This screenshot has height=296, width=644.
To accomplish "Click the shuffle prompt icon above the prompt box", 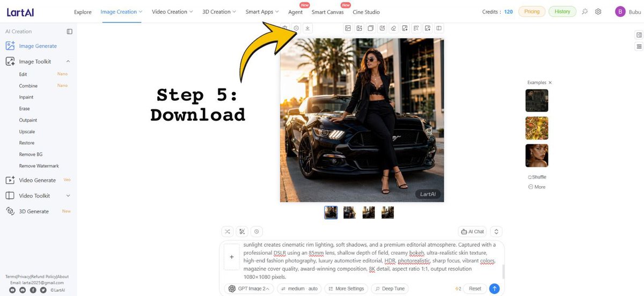I will point(228,232).
